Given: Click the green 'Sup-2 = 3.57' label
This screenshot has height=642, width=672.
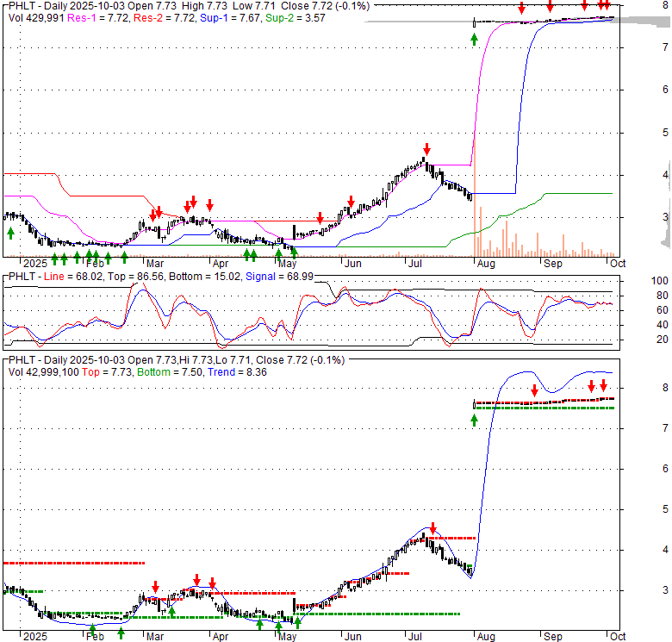Looking at the screenshot, I should (296, 18).
